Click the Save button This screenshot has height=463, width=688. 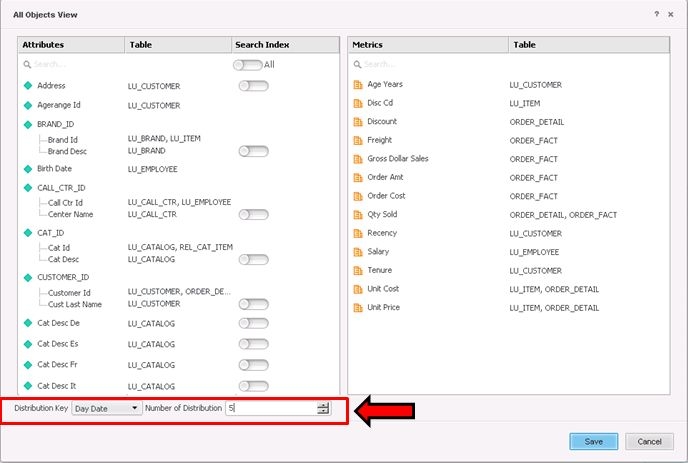(593, 441)
